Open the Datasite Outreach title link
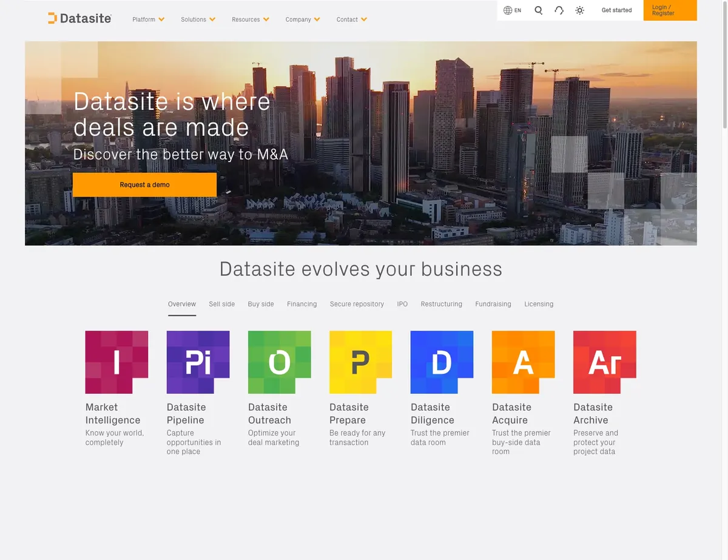Screen dimensions: 728x560 coord(269,414)
